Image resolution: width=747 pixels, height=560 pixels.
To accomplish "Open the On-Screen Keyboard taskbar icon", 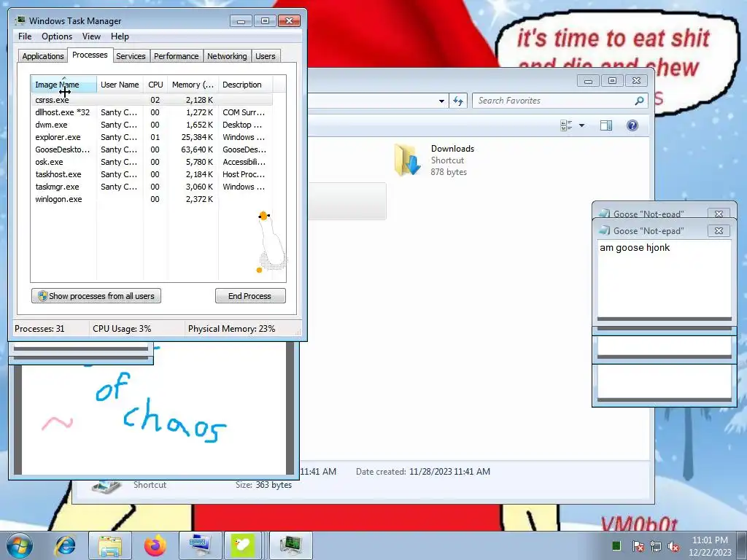I will [199, 545].
